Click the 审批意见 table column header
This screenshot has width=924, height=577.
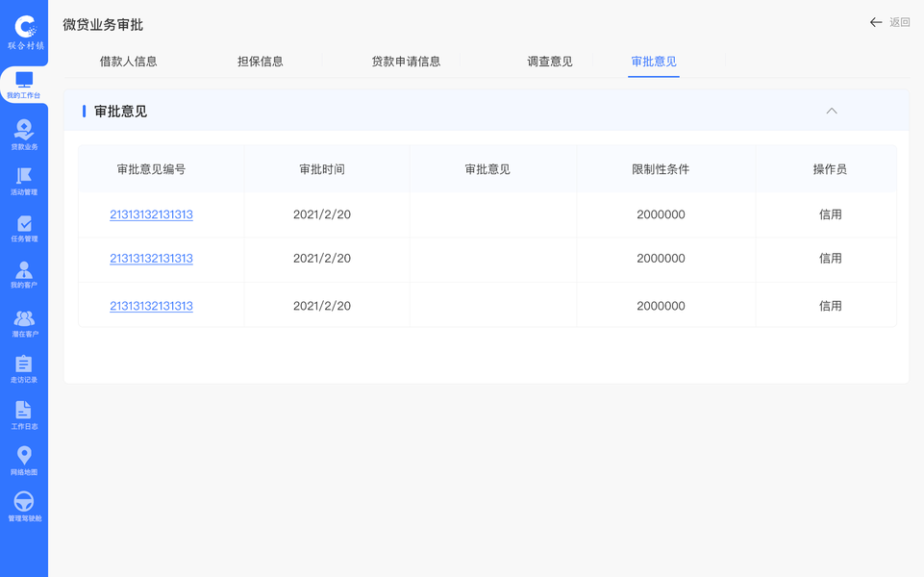[487, 170]
